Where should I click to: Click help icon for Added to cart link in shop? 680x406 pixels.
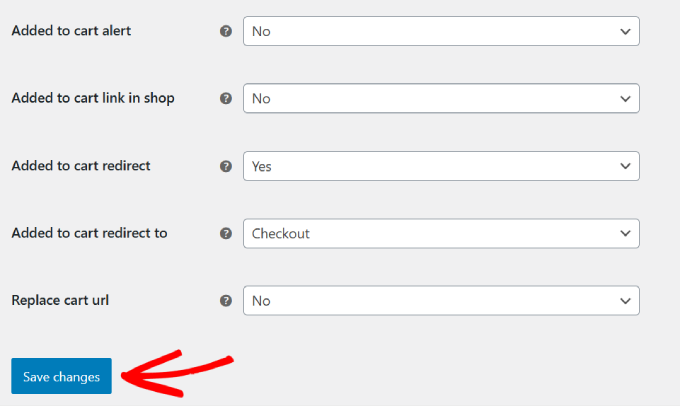(x=225, y=99)
